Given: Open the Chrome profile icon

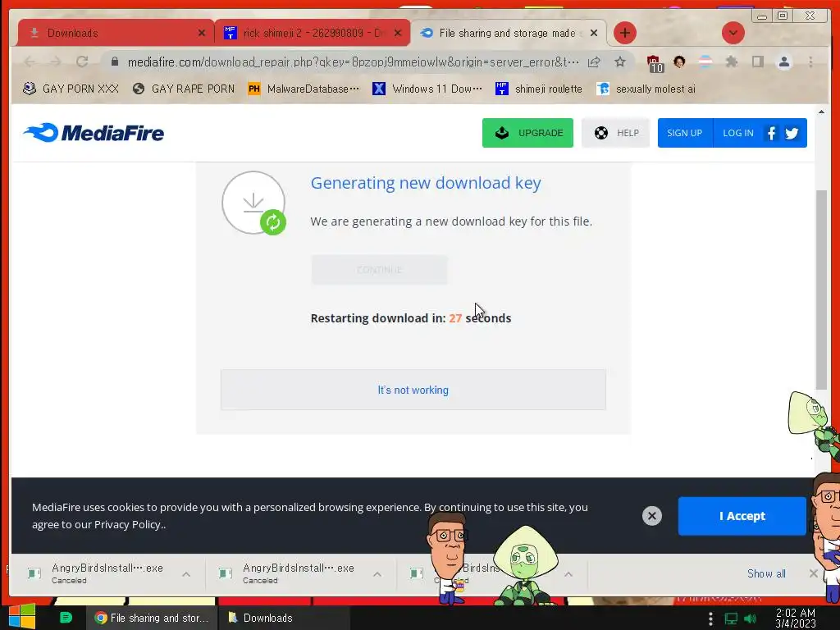Looking at the screenshot, I should click(783, 62).
